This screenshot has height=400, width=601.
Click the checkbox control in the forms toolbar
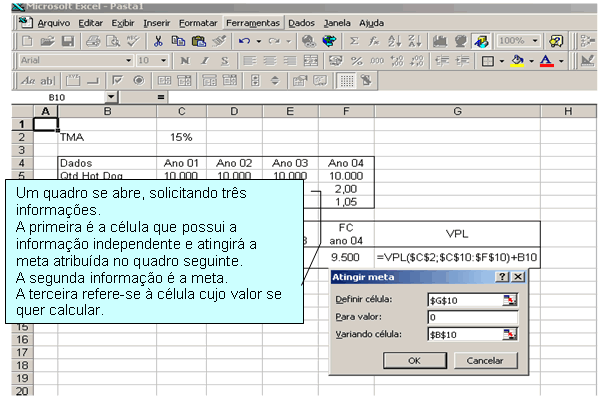pos(116,80)
